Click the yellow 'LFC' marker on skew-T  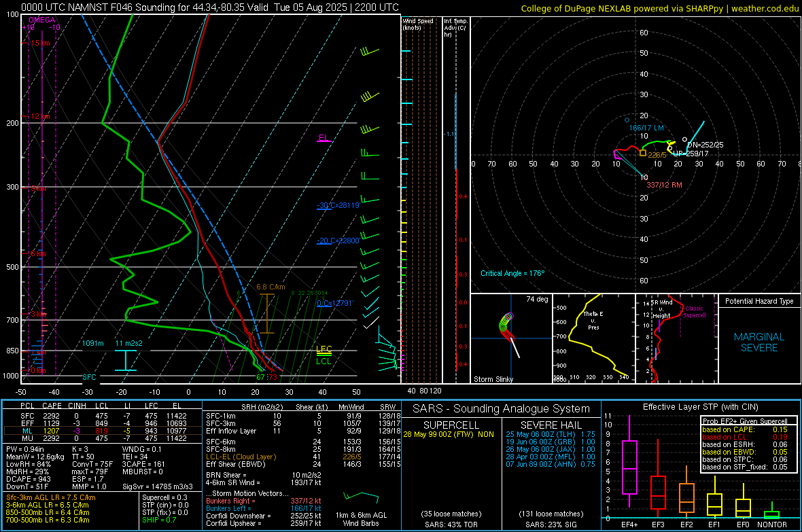click(x=324, y=349)
